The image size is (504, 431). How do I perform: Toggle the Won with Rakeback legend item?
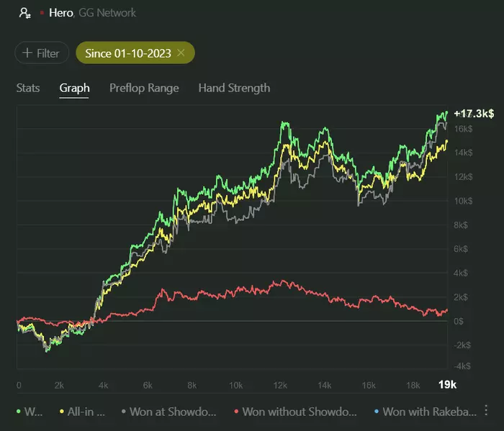click(430, 412)
